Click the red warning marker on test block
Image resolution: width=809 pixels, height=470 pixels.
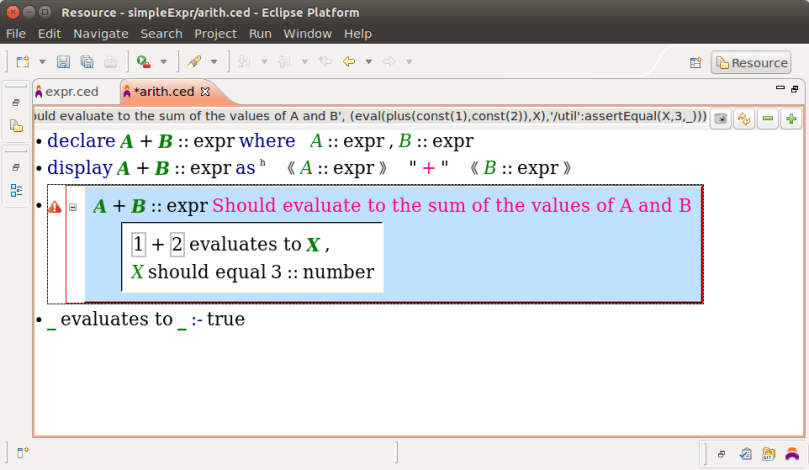pyautogui.click(x=55, y=207)
